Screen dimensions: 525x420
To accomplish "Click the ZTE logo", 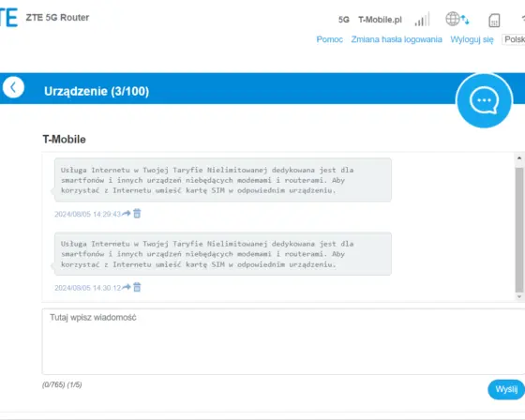I will pyautogui.click(x=8, y=18).
